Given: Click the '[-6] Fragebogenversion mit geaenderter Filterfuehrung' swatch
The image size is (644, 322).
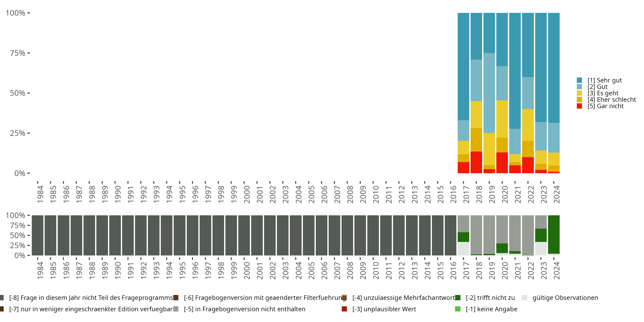Looking at the screenshot, I should (x=176, y=298).
